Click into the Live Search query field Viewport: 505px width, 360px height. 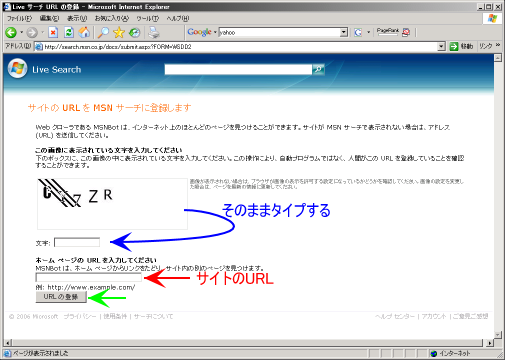(238, 69)
